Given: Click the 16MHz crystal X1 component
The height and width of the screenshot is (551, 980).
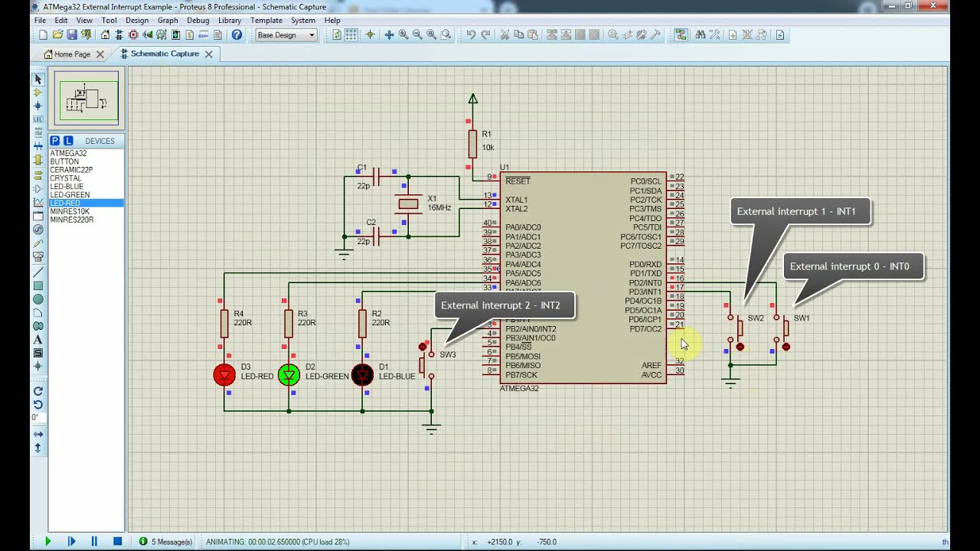Looking at the screenshot, I should pos(409,204).
